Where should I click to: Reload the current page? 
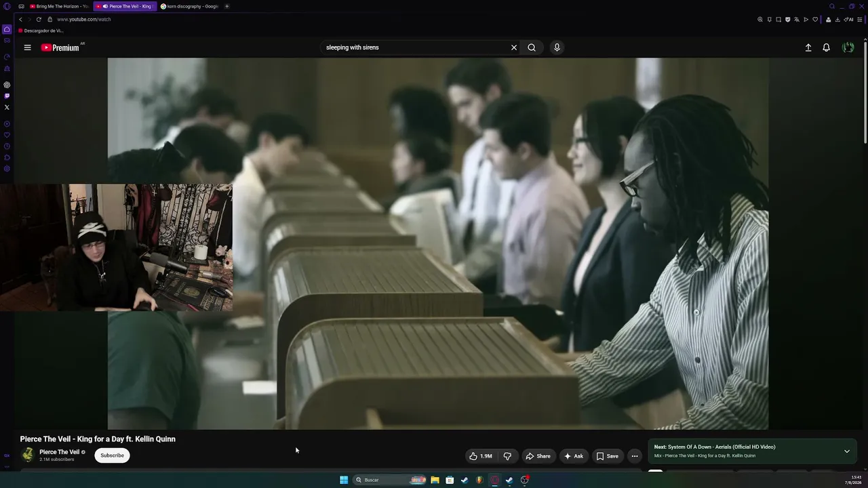(39, 19)
